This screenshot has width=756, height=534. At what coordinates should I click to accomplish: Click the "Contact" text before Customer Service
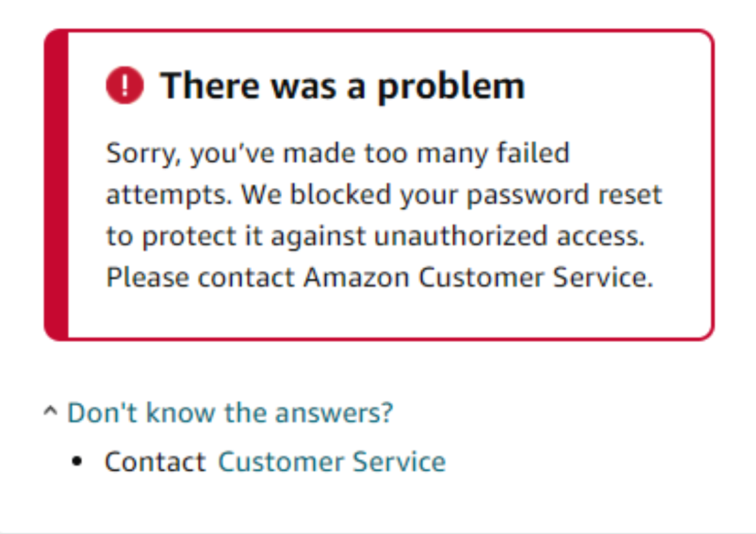(x=155, y=462)
